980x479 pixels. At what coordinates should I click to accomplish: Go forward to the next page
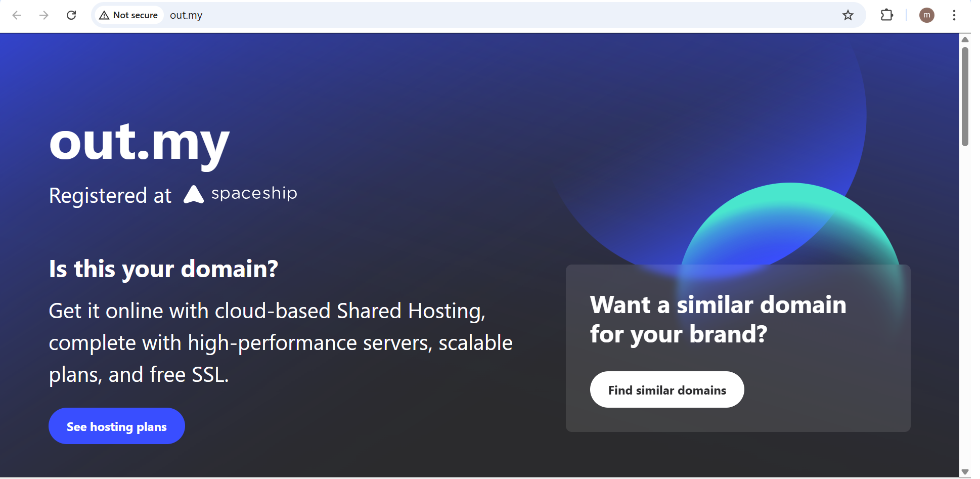(x=44, y=15)
